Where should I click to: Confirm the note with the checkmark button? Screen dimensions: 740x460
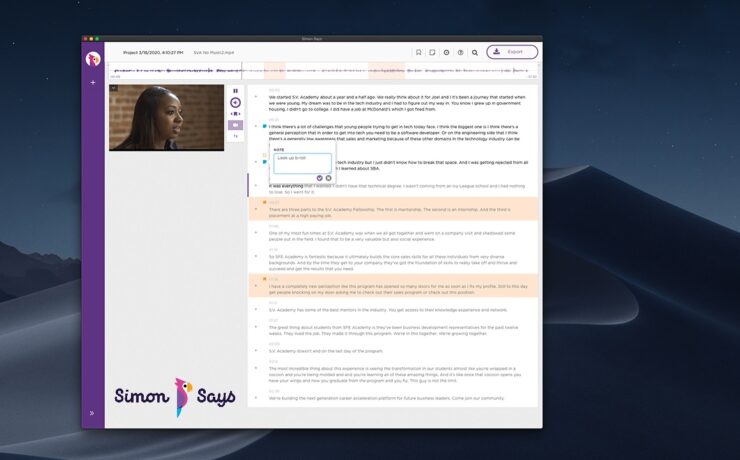[x=320, y=178]
